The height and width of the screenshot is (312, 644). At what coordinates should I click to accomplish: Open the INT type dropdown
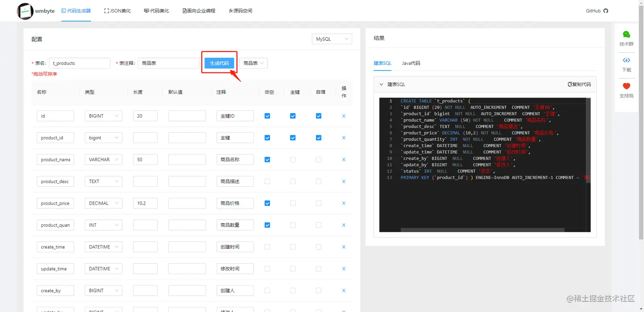(x=103, y=225)
